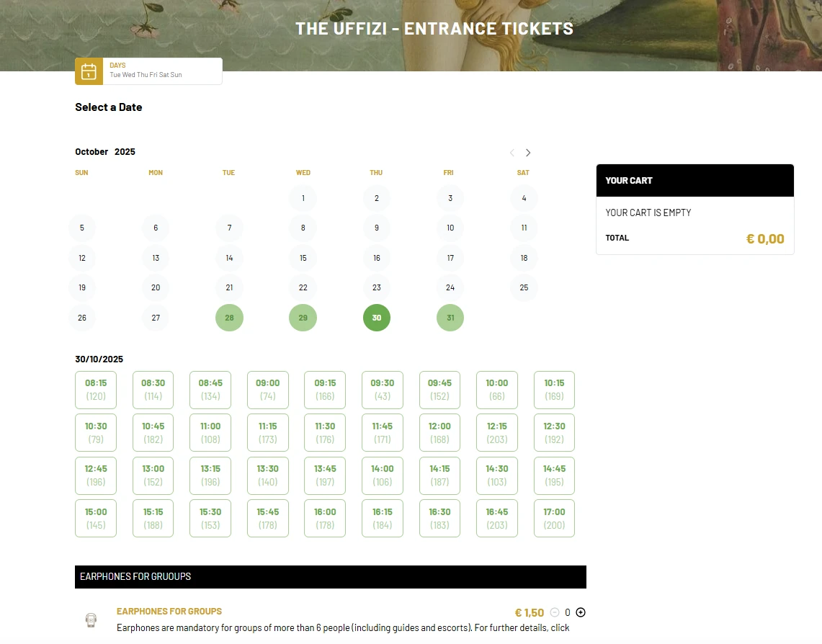Viewport: 822px width, 644px height.
Task: Select October 28 on the calendar
Action: click(x=229, y=318)
